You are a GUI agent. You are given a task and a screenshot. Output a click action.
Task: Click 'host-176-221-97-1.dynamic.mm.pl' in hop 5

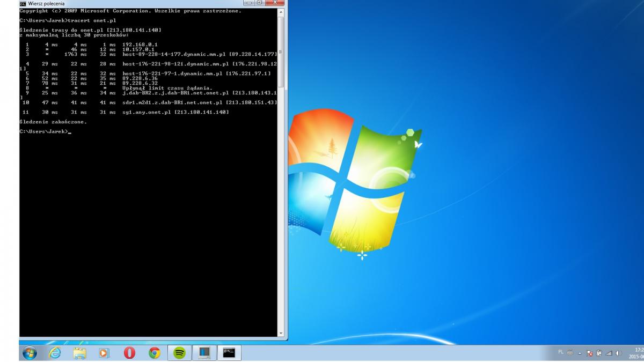[x=172, y=73]
